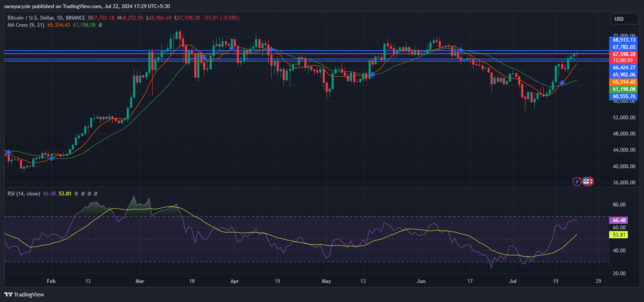
Task: Click the blue MA cross marker in mid-June
Action: click(x=460, y=50)
